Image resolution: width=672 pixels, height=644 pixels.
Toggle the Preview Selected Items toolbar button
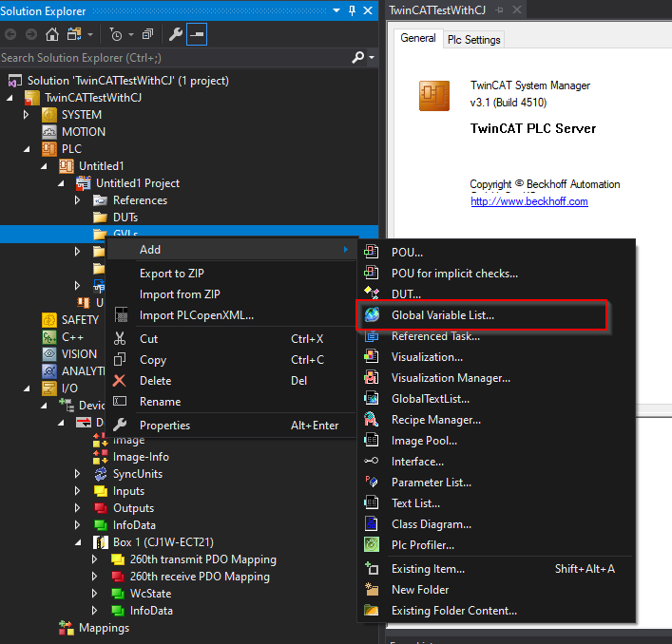click(197, 34)
